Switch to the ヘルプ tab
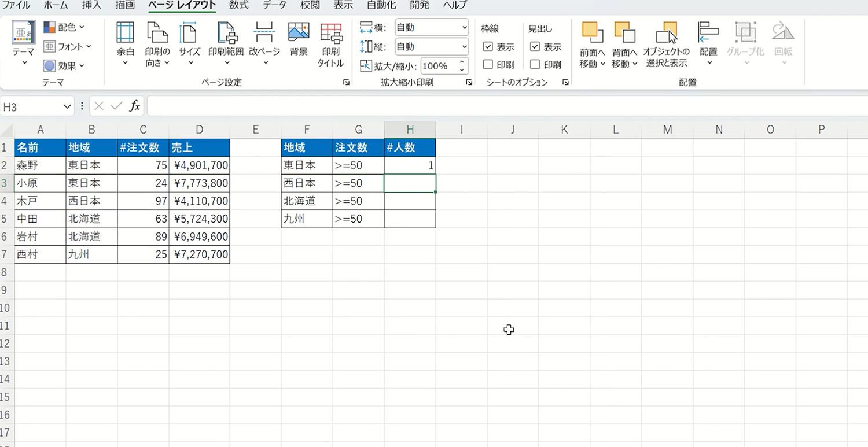This screenshot has width=868, height=447. [x=455, y=5]
